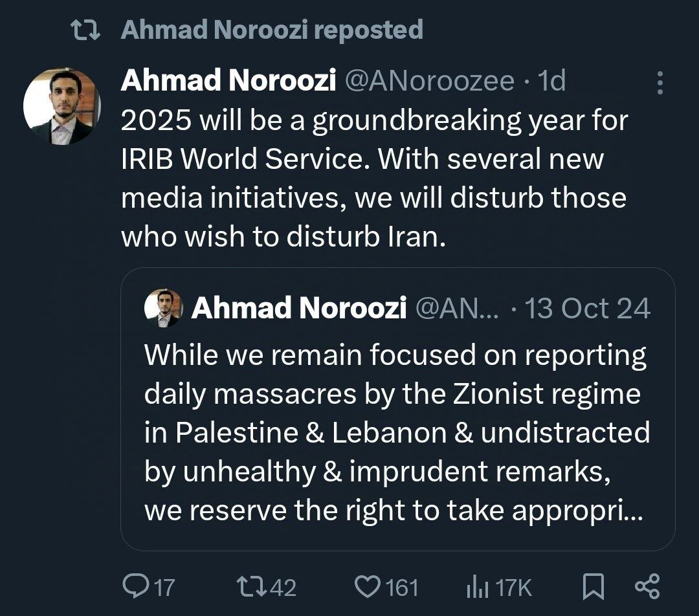The image size is (699, 616).
Task: Open the @ANoroozee handle link
Action: coord(428,81)
